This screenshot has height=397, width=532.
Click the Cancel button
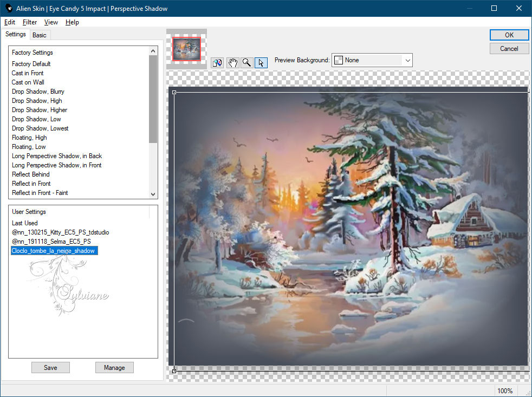pyautogui.click(x=509, y=49)
